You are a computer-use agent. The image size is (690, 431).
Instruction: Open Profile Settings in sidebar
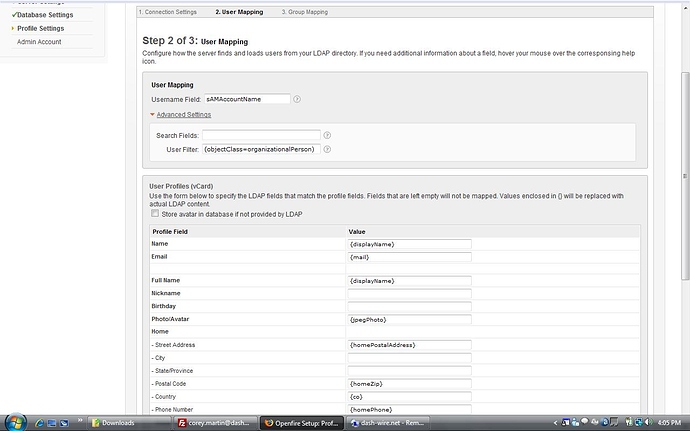pyautogui.click(x=40, y=28)
